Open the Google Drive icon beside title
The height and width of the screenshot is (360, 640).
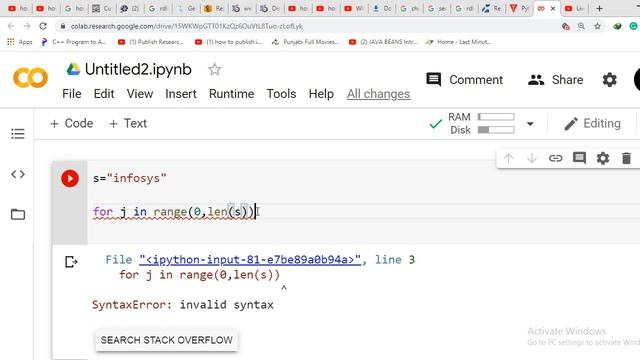coord(73,69)
